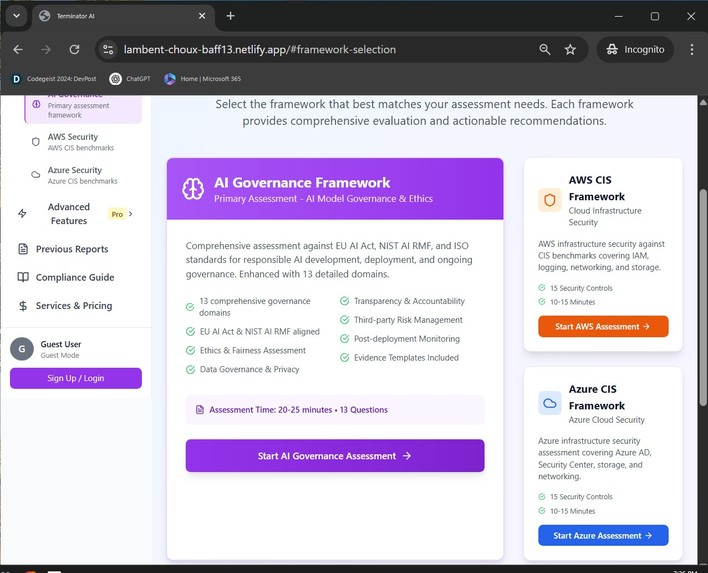Click the brain icon in AI Governance header
708x573 pixels.
(193, 189)
